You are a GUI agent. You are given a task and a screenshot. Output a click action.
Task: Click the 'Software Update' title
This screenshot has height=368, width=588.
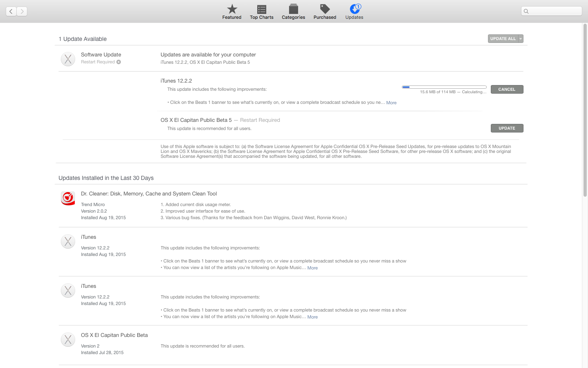(x=101, y=55)
